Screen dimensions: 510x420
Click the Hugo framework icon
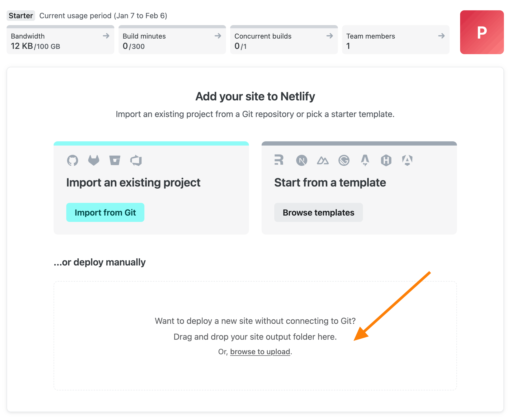point(386,160)
